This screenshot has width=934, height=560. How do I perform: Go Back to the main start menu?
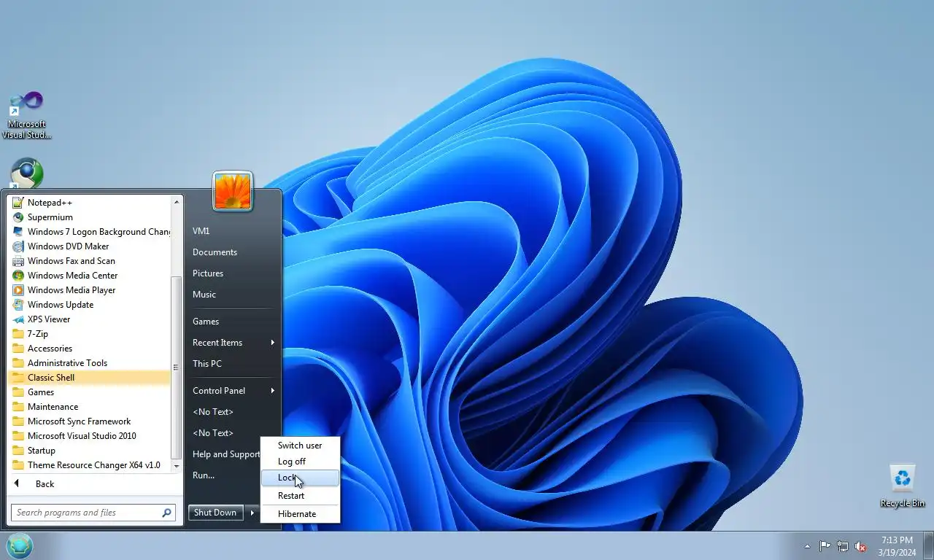pos(95,483)
